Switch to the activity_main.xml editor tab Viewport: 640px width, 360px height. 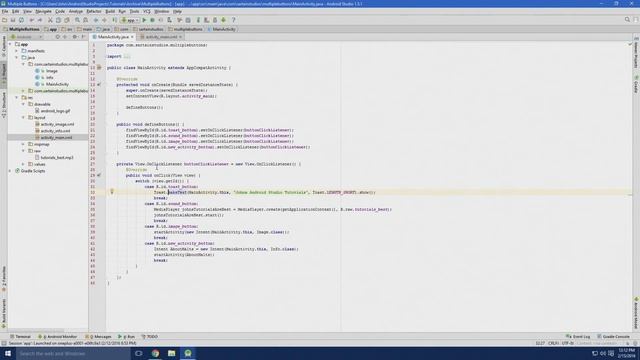tap(161, 37)
